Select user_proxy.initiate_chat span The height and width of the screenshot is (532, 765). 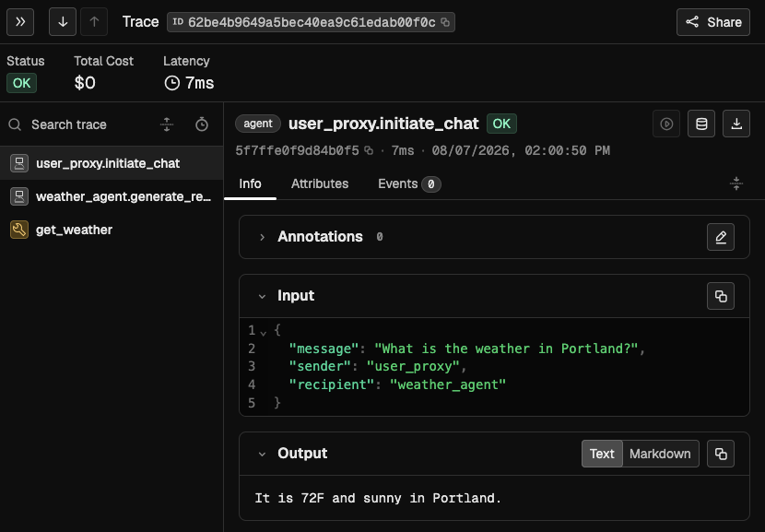click(112, 163)
